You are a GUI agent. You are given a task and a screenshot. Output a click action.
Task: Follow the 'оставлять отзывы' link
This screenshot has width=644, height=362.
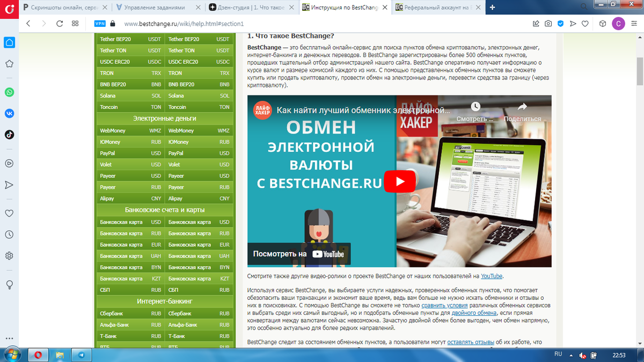(x=471, y=342)
